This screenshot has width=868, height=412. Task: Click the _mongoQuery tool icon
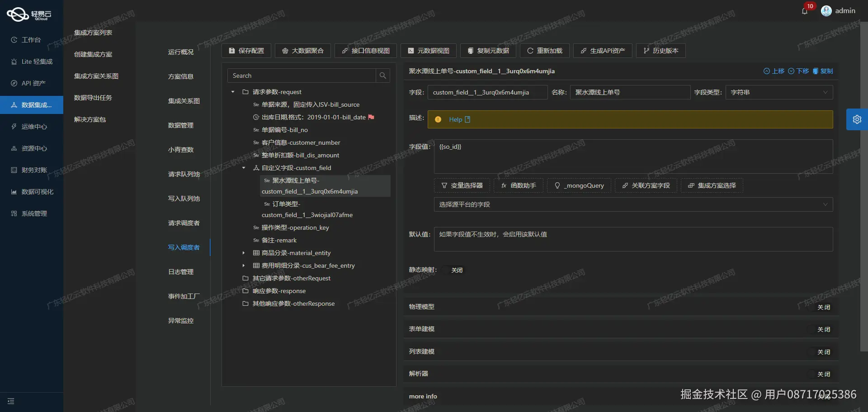point(557,185)
